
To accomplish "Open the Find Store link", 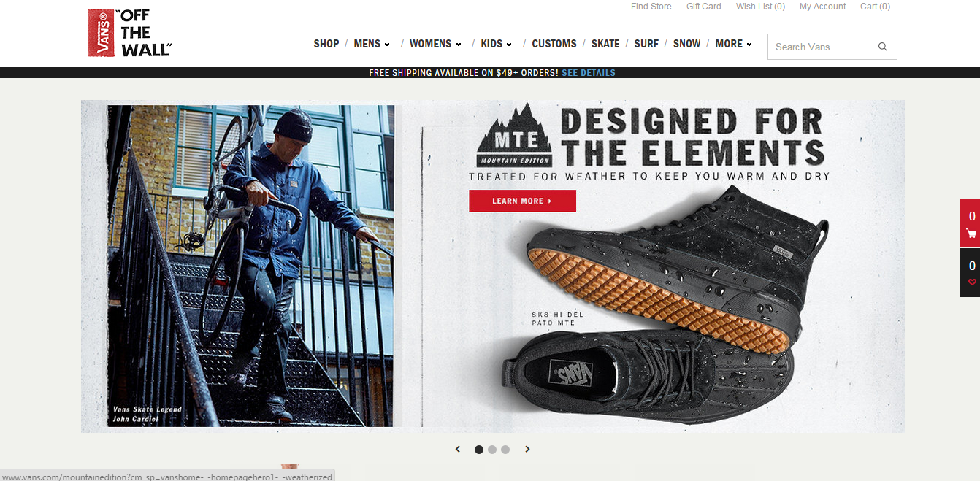I will (x=651, y=7).
